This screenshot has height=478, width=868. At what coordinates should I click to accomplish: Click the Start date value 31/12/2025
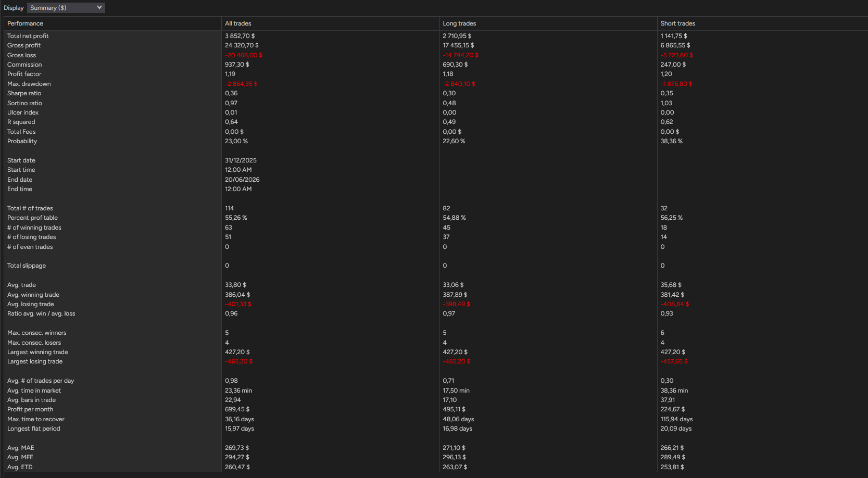click(241, 160)
